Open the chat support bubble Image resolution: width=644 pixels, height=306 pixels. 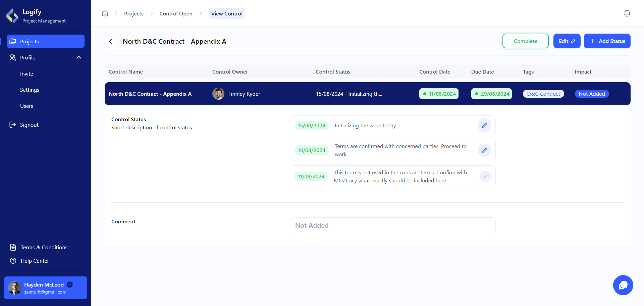click(623, 285)
